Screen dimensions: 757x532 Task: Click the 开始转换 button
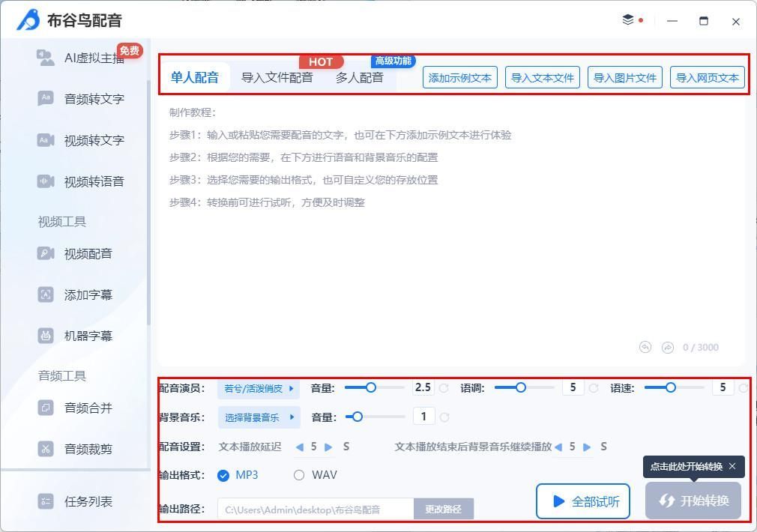693,501
